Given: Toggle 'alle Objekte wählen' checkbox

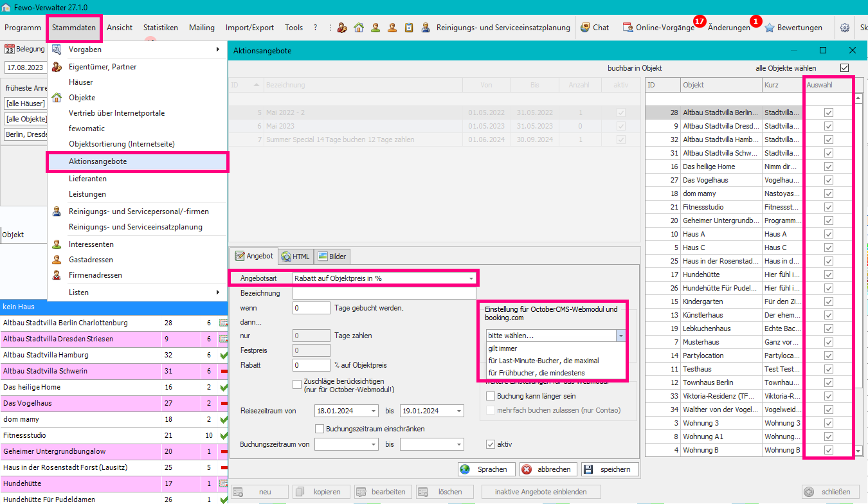Looking at the screenshot, I should click(x=844, y=67).
